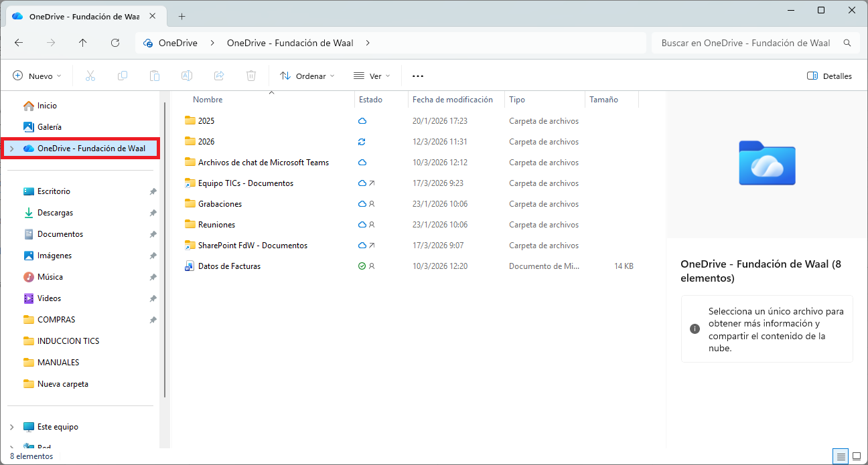Click the Delete trash can icon
The height and width of the screenshot is (465, 868).
coord(251,76)
